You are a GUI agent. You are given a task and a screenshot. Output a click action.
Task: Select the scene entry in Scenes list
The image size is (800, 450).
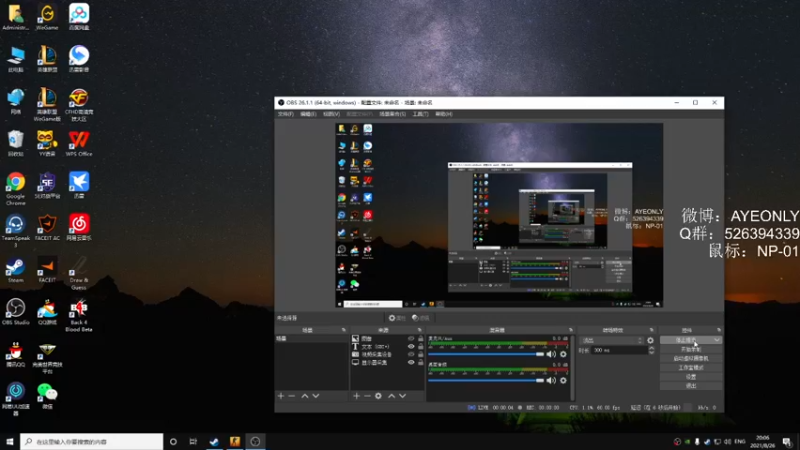[x=312, y=339]
